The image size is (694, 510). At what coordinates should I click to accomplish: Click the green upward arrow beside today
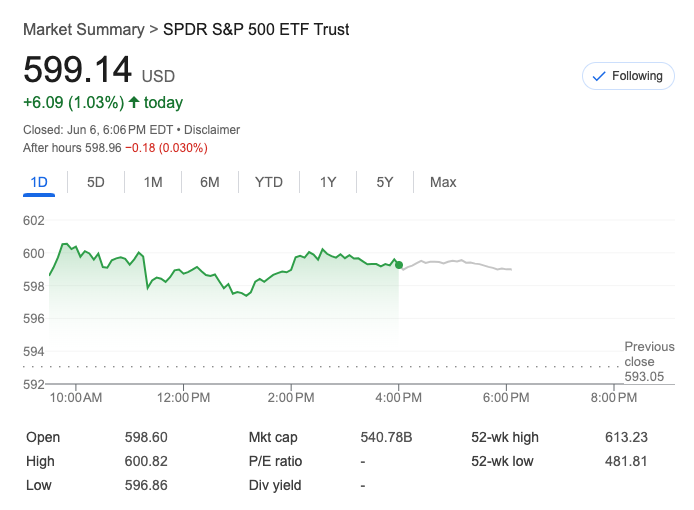[x=134, y=102]
